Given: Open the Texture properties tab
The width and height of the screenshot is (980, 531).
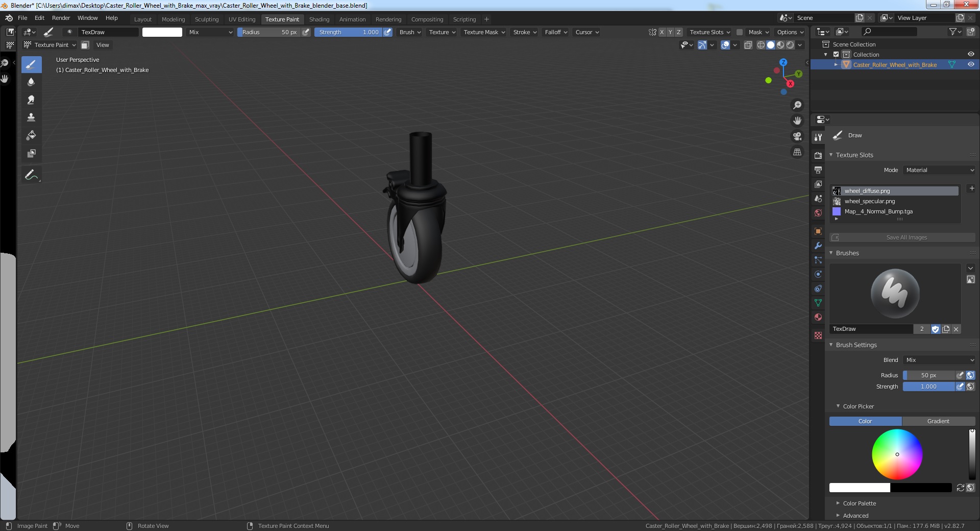Looking at the screenshot, I should (818, 335).
